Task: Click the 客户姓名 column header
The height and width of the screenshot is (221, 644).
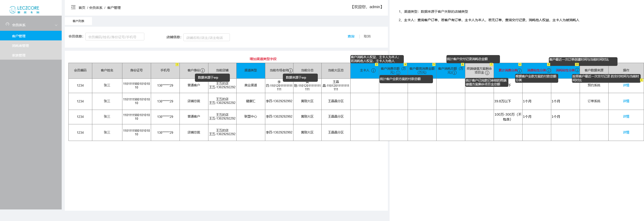Action: coord(107,71)
